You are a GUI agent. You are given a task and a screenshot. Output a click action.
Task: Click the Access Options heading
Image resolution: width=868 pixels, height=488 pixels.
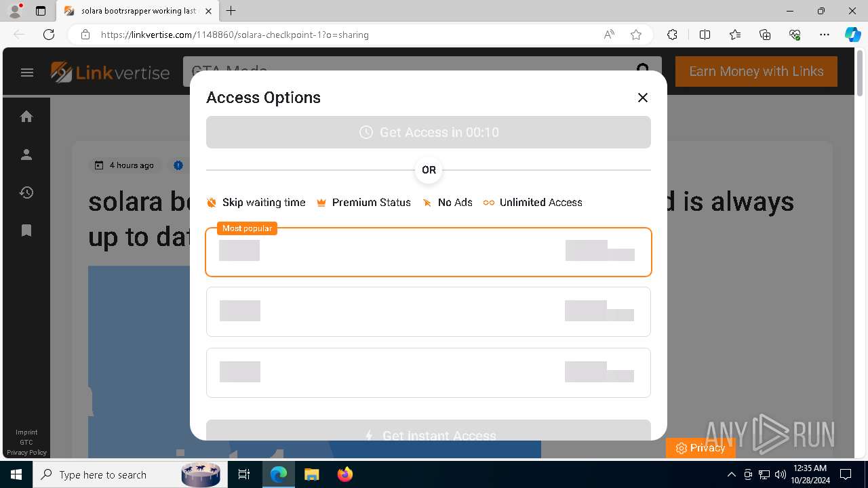263,98
